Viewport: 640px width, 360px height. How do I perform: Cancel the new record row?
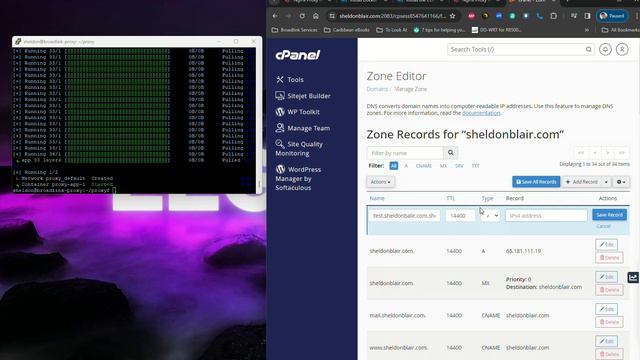click(603, 226)
